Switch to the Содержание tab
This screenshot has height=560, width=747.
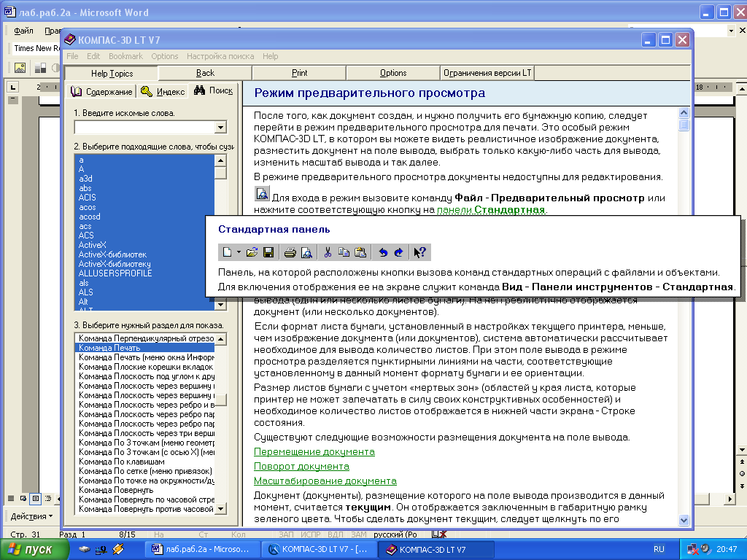click(x=101, y=91)
